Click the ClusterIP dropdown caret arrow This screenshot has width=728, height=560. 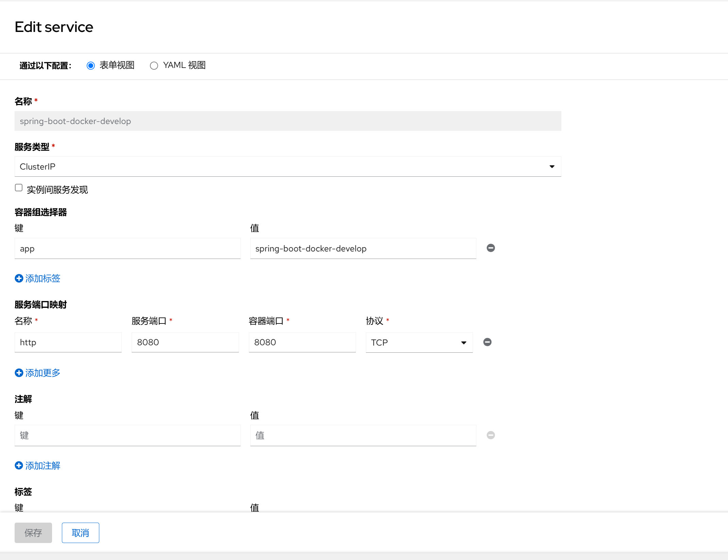[552, 167]
